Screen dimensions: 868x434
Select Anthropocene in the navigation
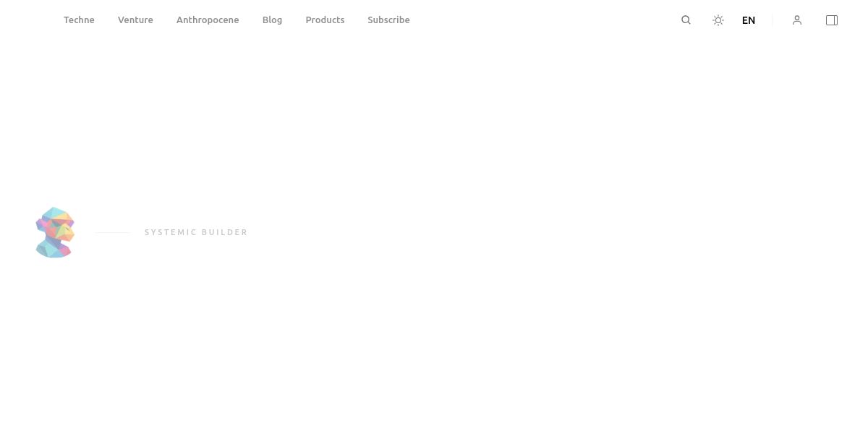pyautogui.click(x=208, y=20)
